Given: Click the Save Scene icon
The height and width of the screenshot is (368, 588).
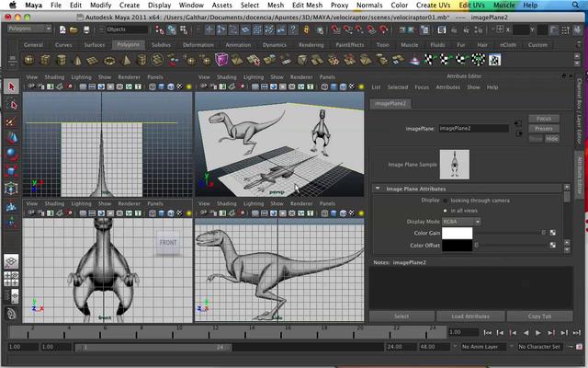Looking at the screenshot, I should point(86,29).
